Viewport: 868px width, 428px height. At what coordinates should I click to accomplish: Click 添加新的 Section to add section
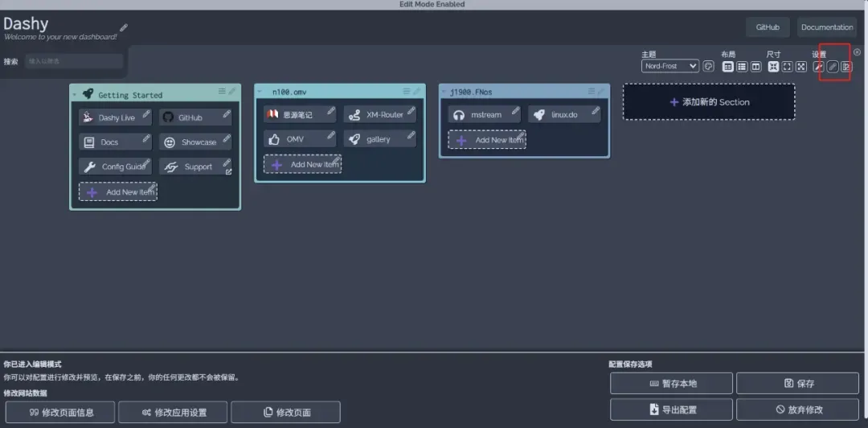pos(709,102)
